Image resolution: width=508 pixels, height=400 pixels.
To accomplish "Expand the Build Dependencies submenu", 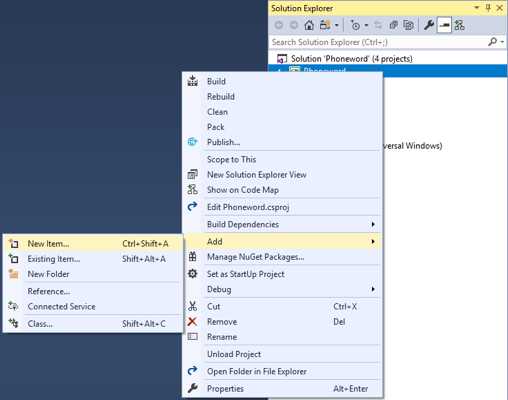I will [x=282, y=224].
